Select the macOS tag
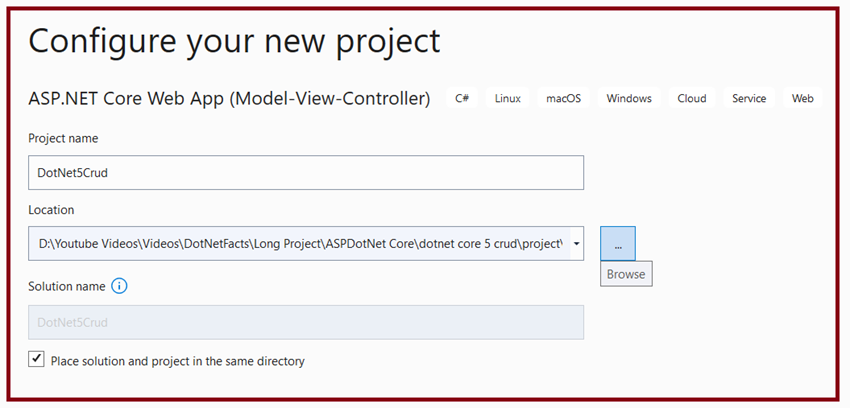 (x=563, y=99)
